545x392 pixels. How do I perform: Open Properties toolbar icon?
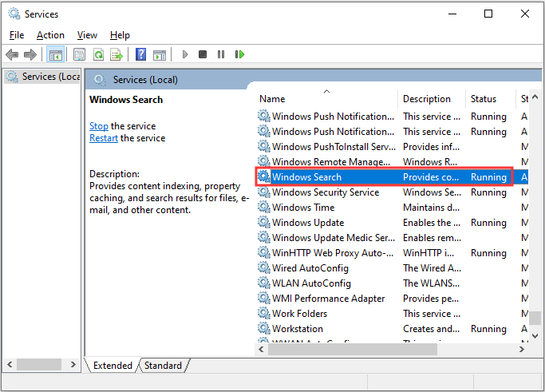coord(80,54)
